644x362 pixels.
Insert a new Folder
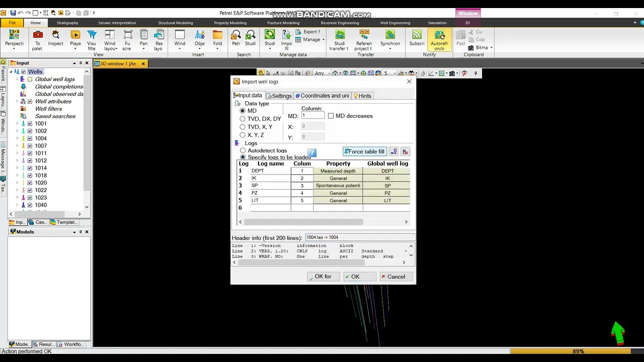pyautogui.click(x=217, y=40)
